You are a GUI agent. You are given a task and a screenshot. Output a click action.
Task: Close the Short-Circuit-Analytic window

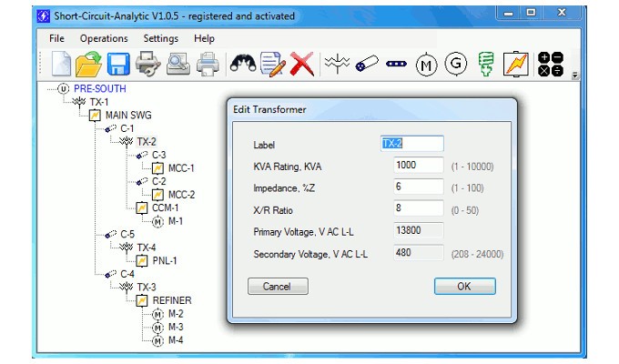click(562, 14)
